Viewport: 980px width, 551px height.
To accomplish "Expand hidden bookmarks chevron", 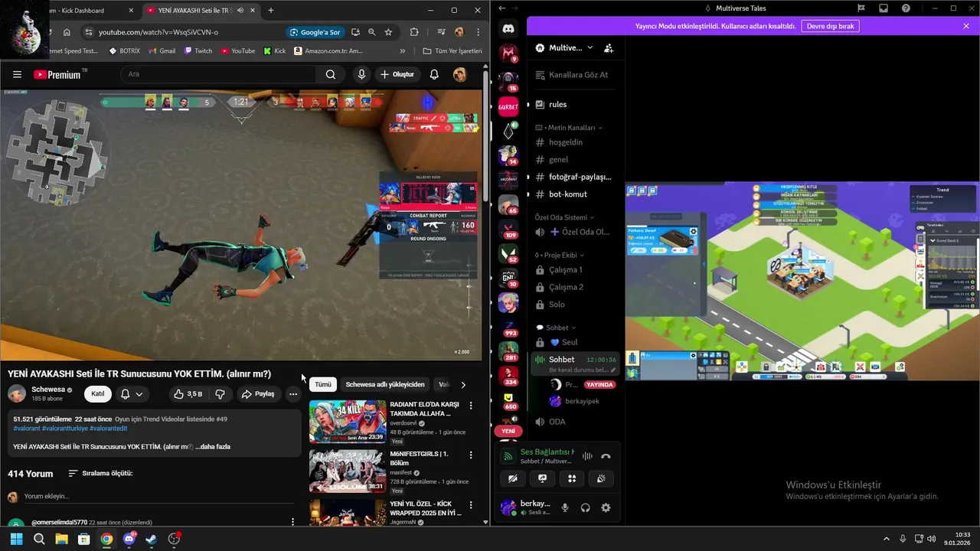I will pos(403,51).
